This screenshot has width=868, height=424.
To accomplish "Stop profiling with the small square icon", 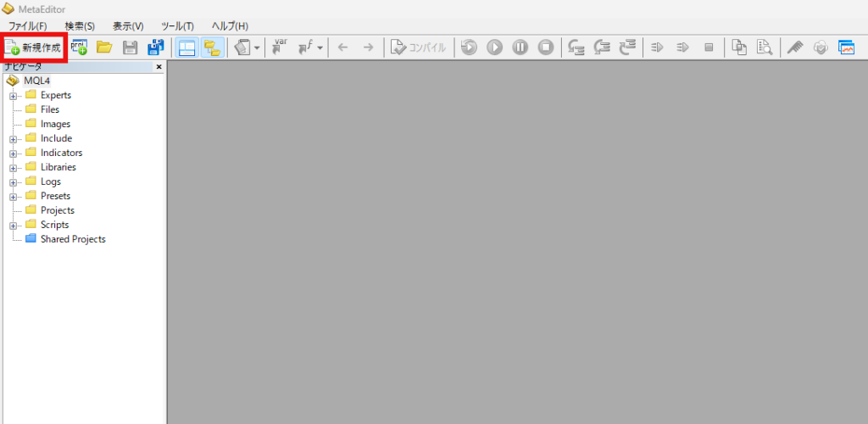I will [x=709, y=47].
